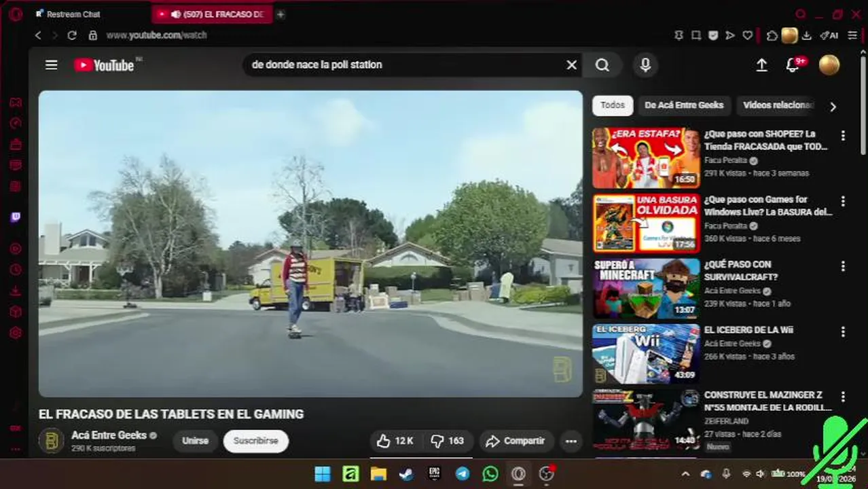
Task: Open CONSTRUYE EL MAZINGER Z video title
Action: pos(768,401)
